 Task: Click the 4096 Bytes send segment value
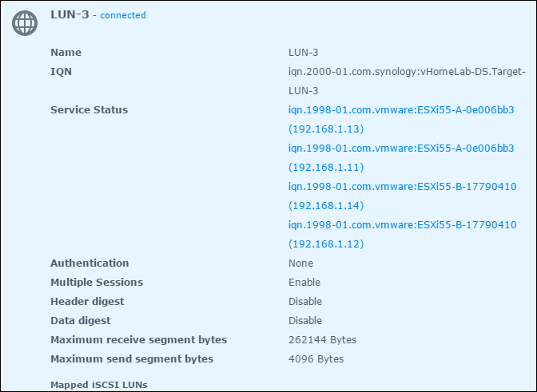(316, 358)
